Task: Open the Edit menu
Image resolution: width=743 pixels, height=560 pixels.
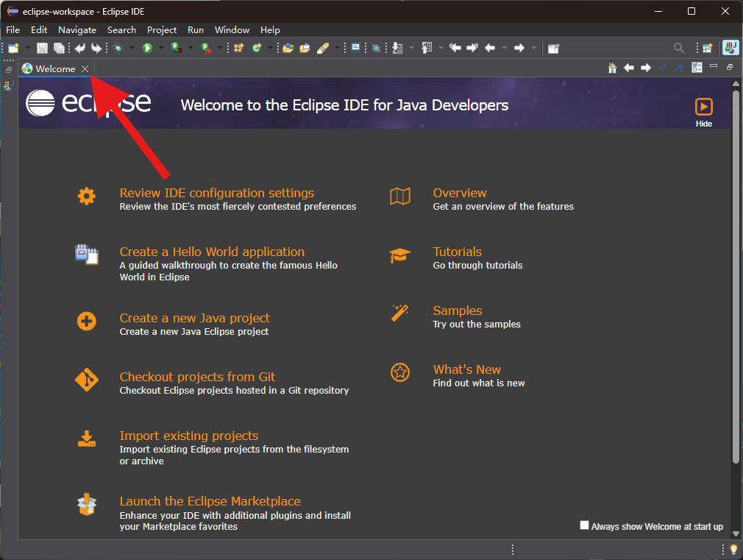Action: [39, 30]
